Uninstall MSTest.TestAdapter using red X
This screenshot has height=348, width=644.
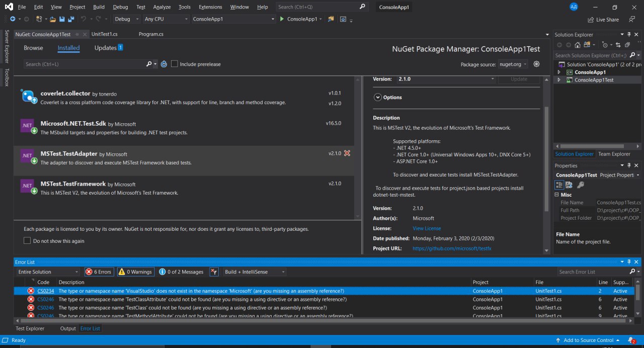point(347,153)
